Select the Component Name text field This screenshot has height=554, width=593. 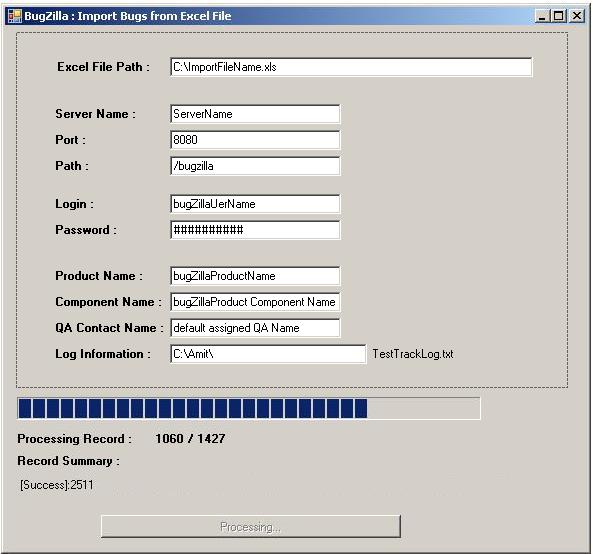point(255,302)
